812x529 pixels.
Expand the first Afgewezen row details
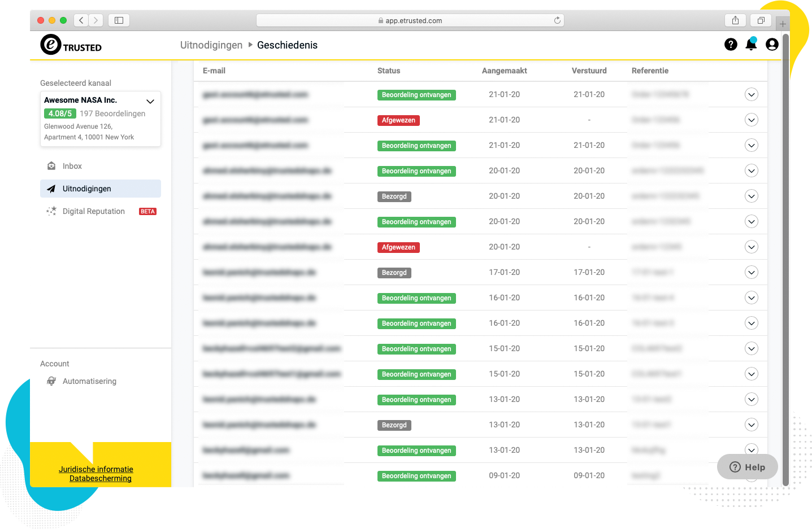point(751,120)
